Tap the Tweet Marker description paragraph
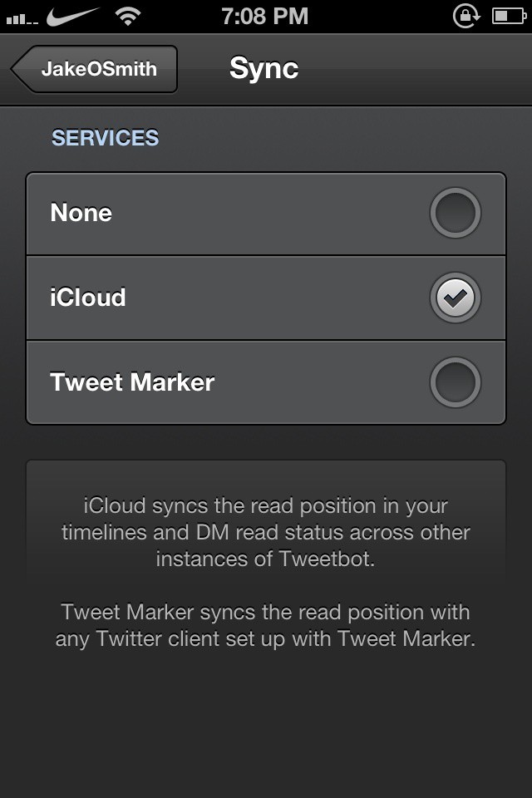The width and height of the screenshot is (532, 798). click(x=265, y=627)
